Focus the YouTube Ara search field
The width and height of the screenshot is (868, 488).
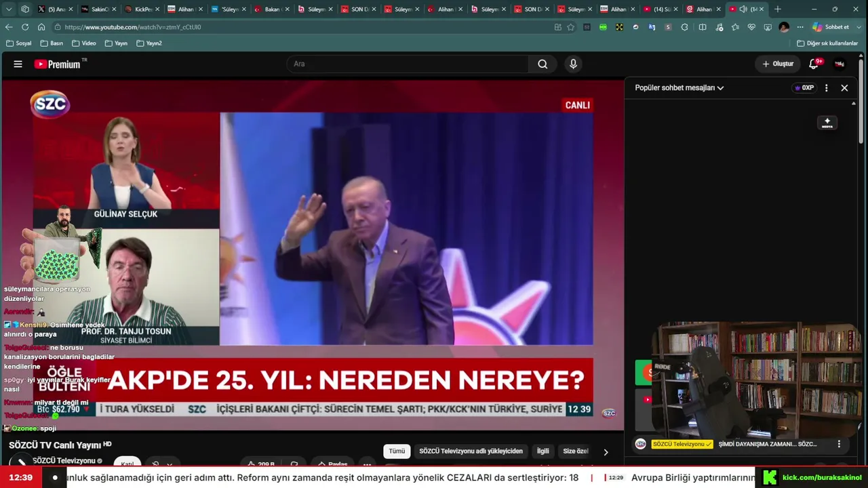point(408,64)
